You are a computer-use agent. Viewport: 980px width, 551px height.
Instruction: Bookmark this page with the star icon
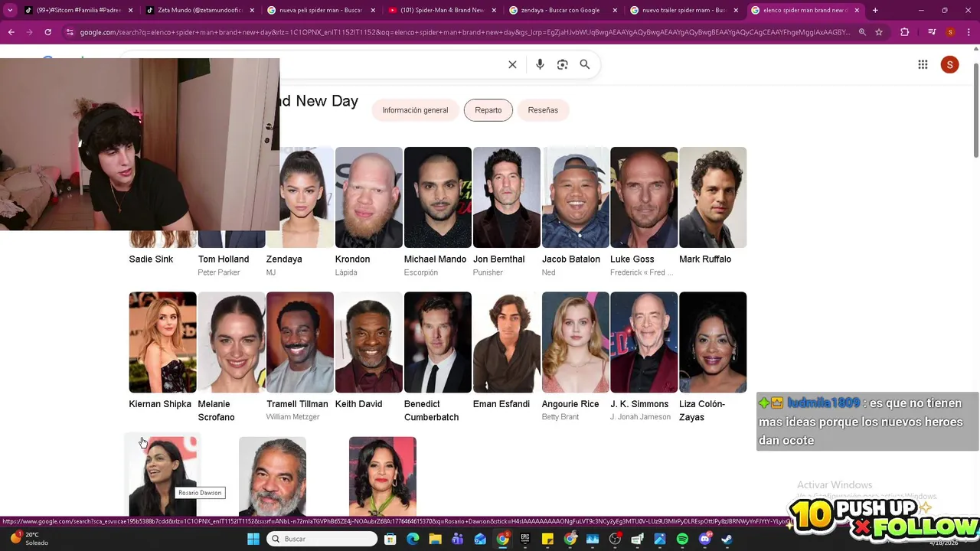[x=879, y=32]
